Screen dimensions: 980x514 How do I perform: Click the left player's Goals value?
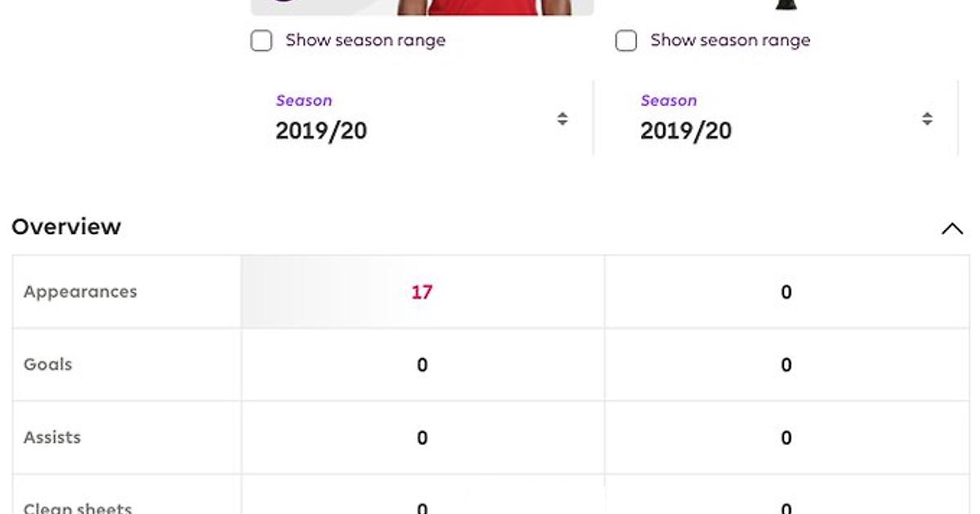421,365
